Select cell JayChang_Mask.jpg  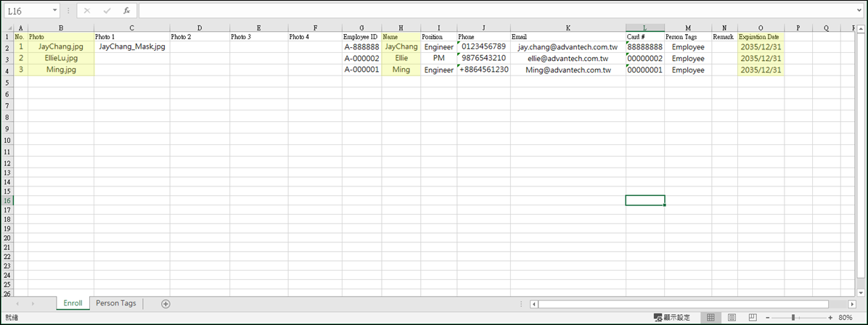[x=132, y=47]
